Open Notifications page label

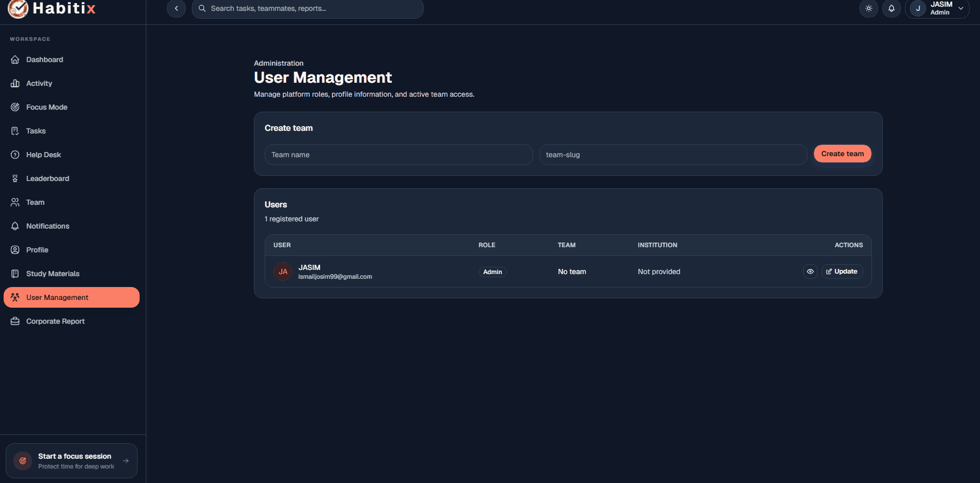click(x=48, y=226)
